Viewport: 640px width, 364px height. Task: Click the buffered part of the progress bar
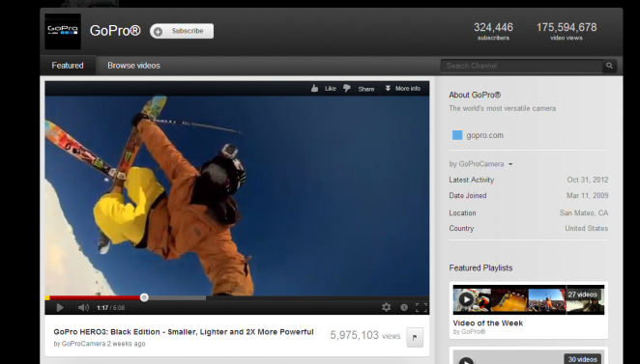(x=177, y=298)
